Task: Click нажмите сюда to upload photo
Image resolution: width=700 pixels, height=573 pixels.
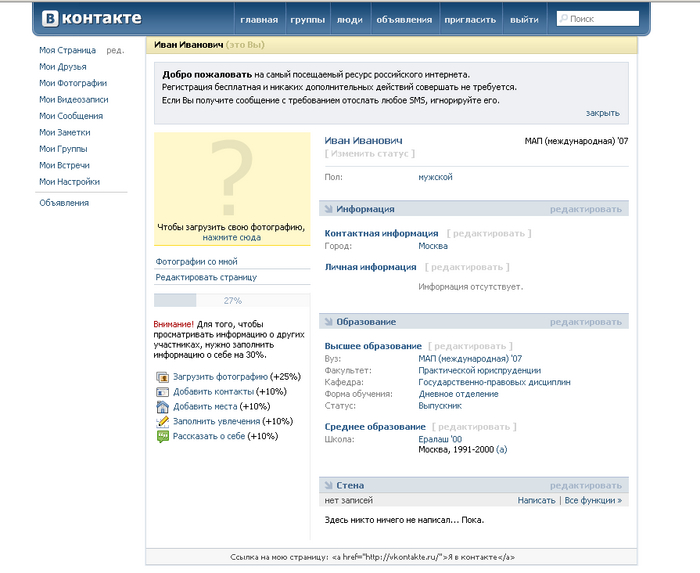Action: pyautogui.click(x=232, y=238)
